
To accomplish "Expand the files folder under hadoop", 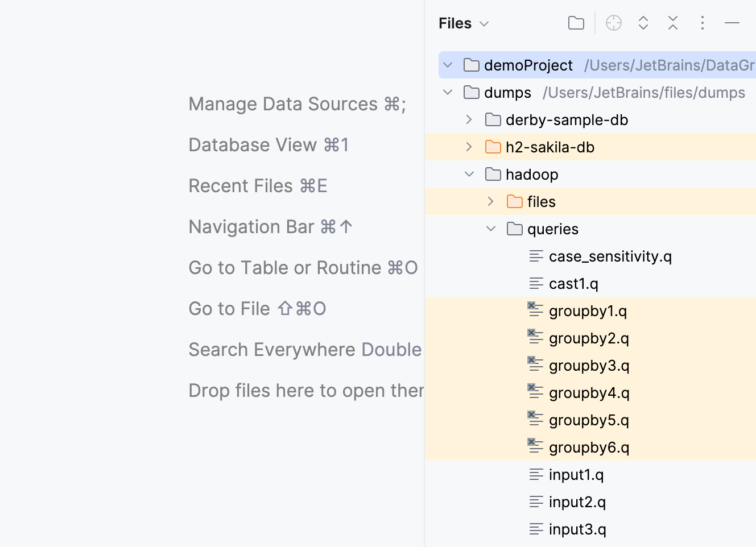I will coord(490,201).
